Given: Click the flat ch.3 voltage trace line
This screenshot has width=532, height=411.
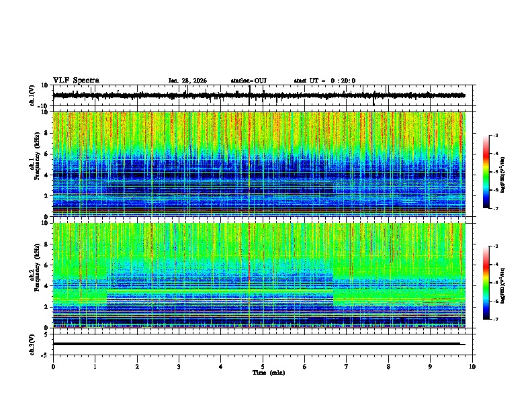Looking at the screenshot, I should (x=259, y=344).
